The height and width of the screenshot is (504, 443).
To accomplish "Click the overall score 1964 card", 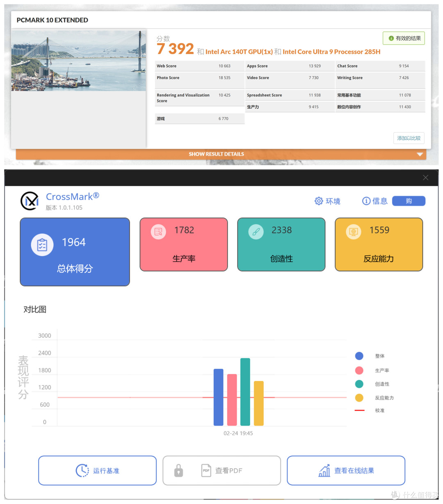I will 75,252.
